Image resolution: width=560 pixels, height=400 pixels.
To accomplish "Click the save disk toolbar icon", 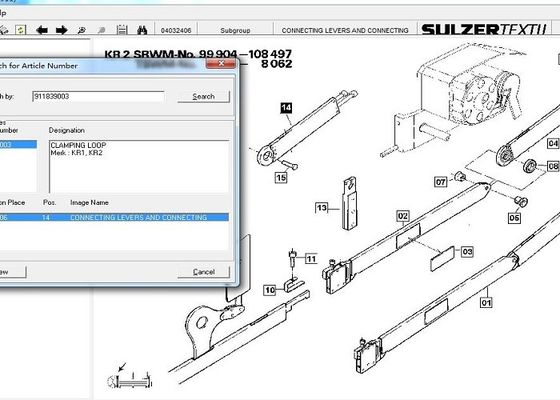I will coord(122,30).
